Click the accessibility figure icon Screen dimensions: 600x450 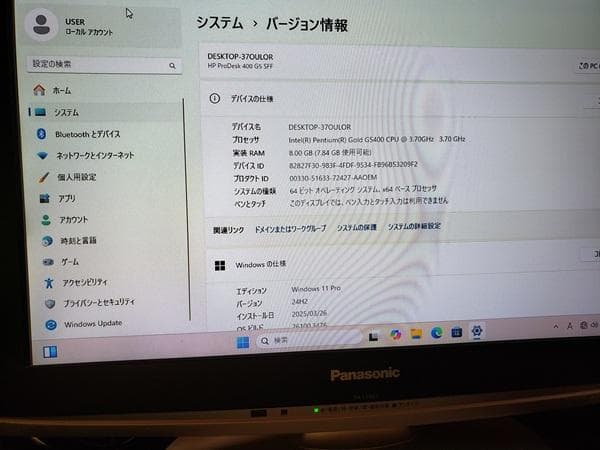49,283
